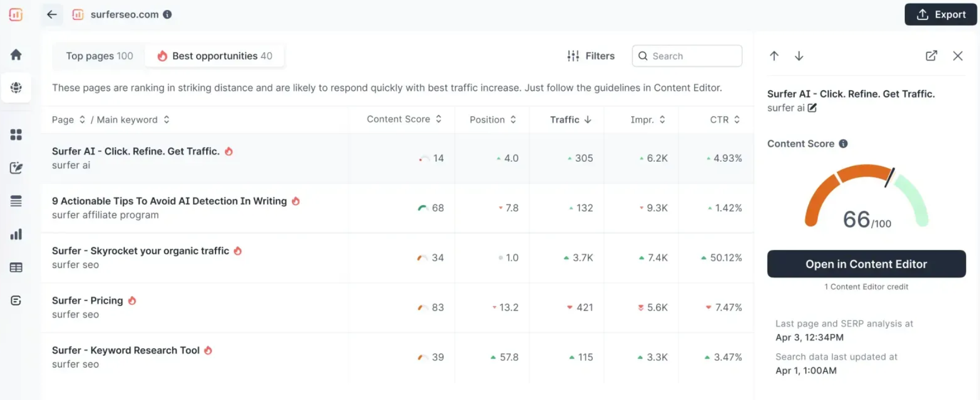Click the info icon next to surferseo.com

point(167,15)
